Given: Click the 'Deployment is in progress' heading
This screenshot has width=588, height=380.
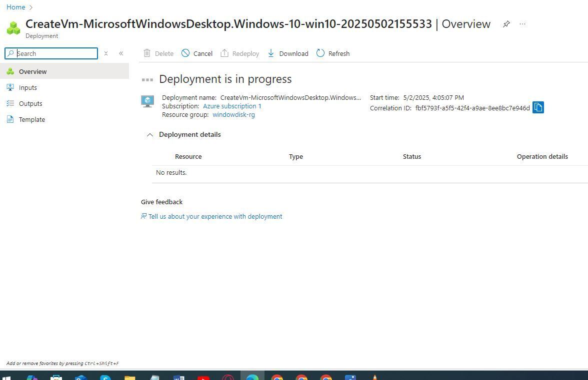Looking at the screenshot, I should [x=225, y=79].
